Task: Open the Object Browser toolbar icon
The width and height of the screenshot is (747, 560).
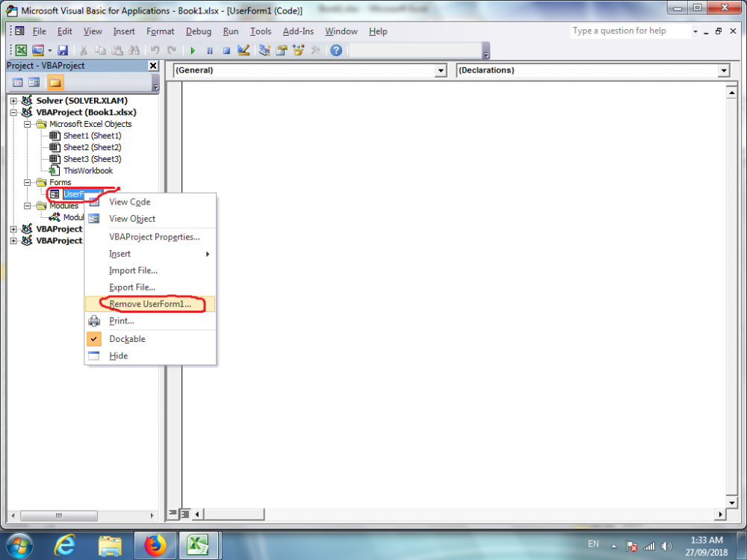Action: tap(298, 50)
